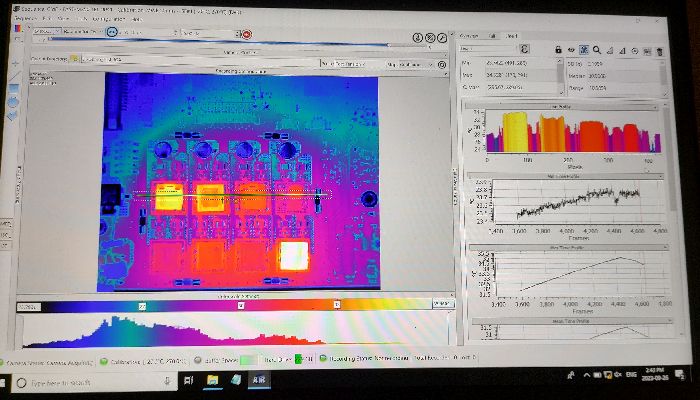Expand the Line Profile panel header arrow
The image size is (700, 400).
[655, 108]
